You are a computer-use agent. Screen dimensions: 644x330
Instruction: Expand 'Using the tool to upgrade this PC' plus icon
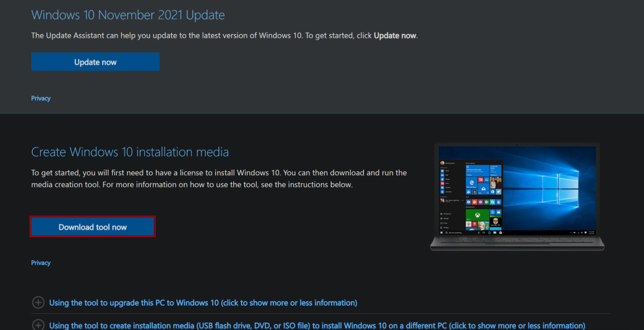[x=38, y=303]
